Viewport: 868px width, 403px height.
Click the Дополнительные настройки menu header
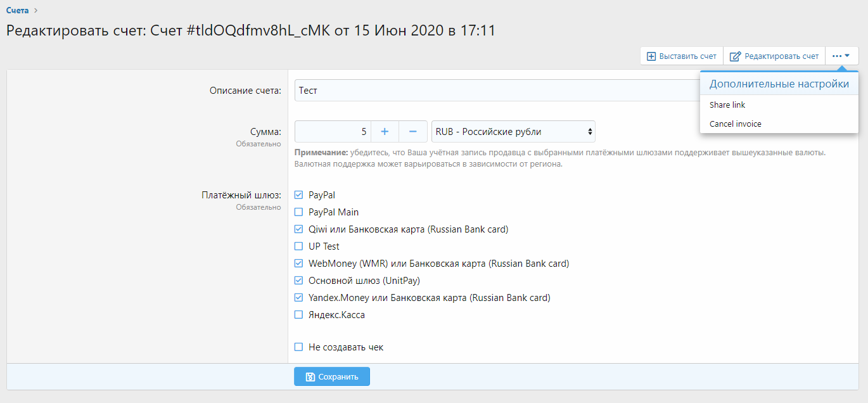pyautogui.click(x=779, y=84)
